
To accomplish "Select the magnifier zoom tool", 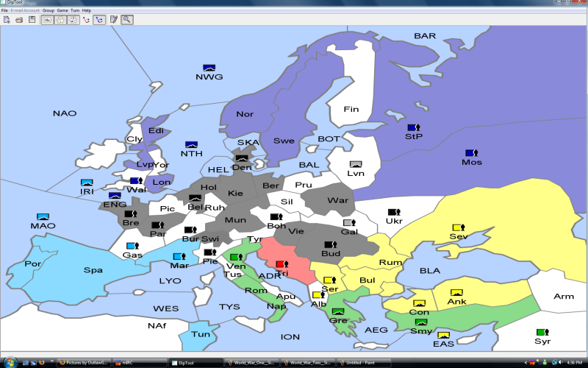I will [127, 19].
